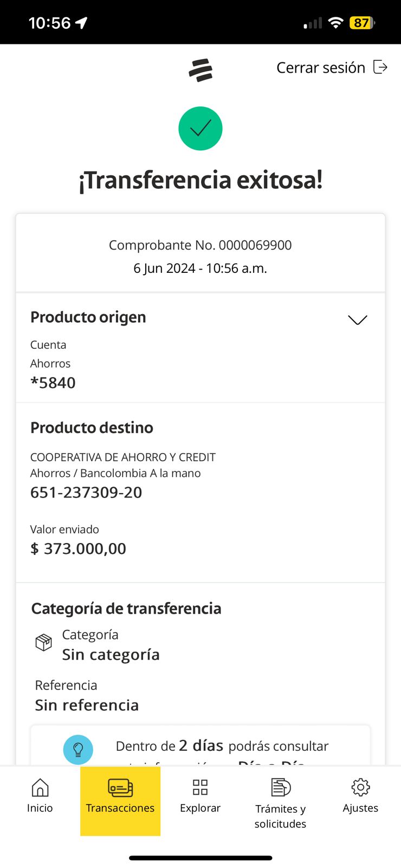The image size is (401, 868).
Task: Expand the Producto origen chevron
Action: [x=357, y=320]
